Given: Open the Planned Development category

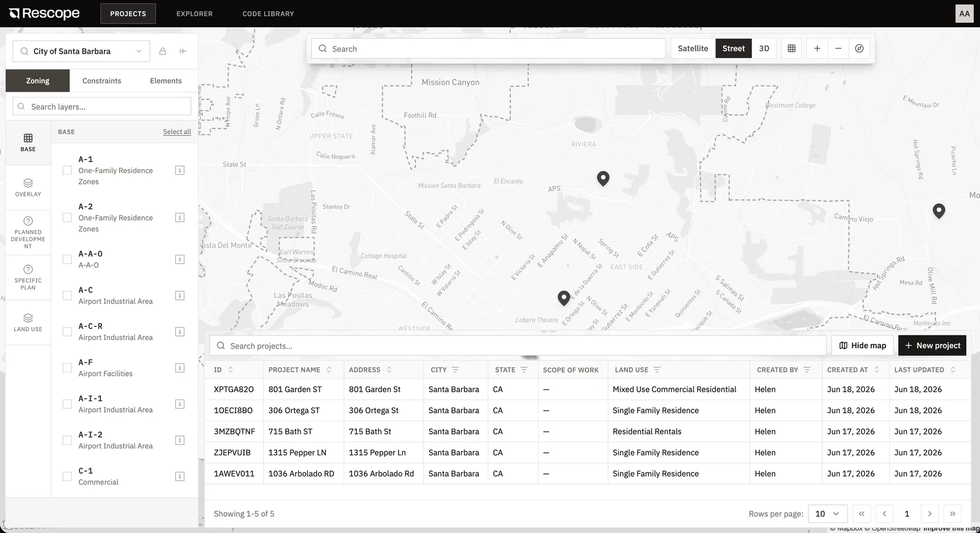Looking at the screenshot, I should (x=28, y=233).
